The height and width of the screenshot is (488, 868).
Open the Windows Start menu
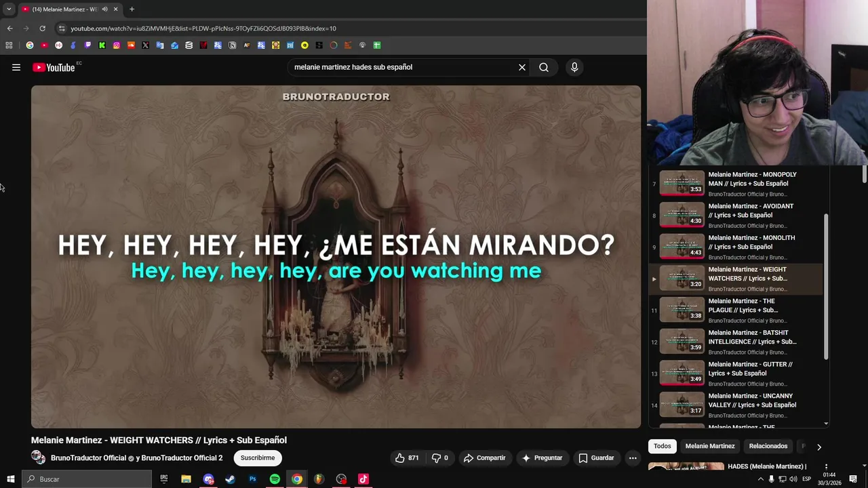click(x=11, y=479)
